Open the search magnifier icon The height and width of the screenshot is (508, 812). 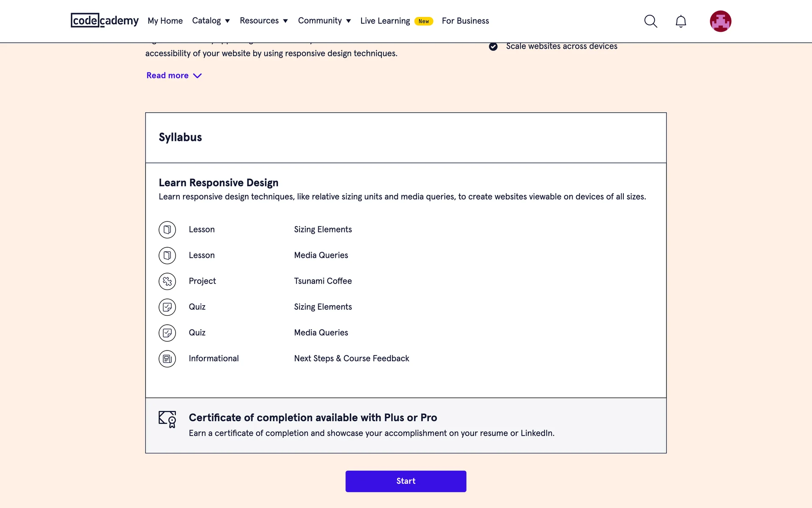pyautogui.click(x=650, y=21)
